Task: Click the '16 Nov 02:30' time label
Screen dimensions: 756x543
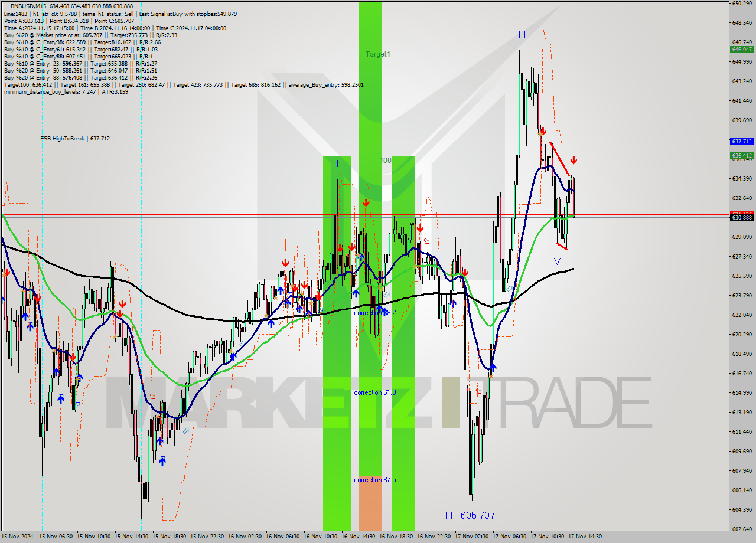Action: coord(245,537)
